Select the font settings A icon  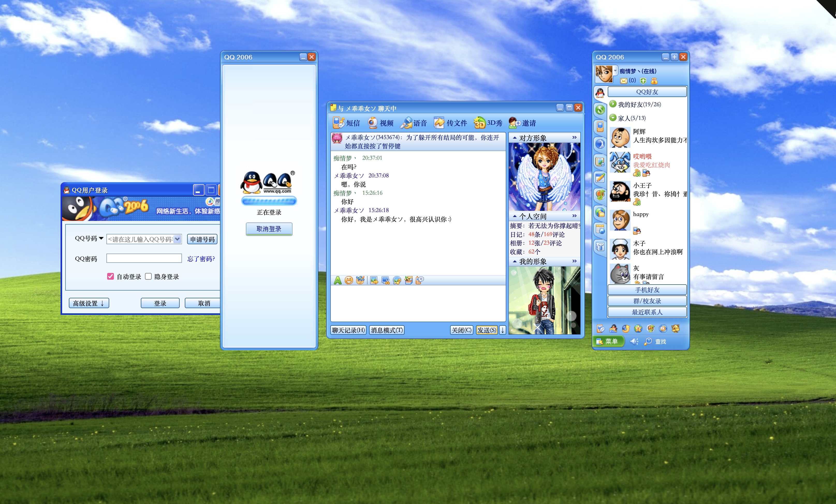point(338,280)
